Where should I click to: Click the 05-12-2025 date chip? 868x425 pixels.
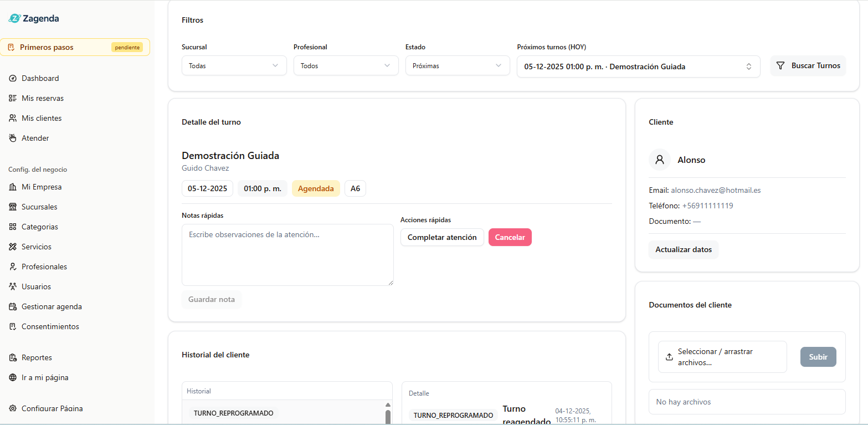[207, 188]
